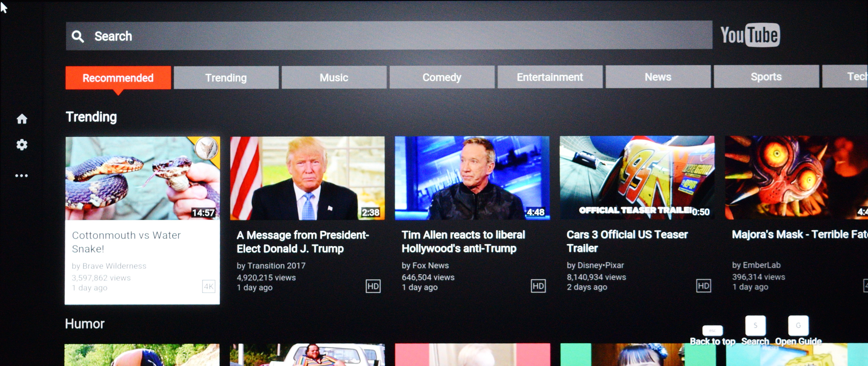Switch to the Trending tab

coord(226,78)
